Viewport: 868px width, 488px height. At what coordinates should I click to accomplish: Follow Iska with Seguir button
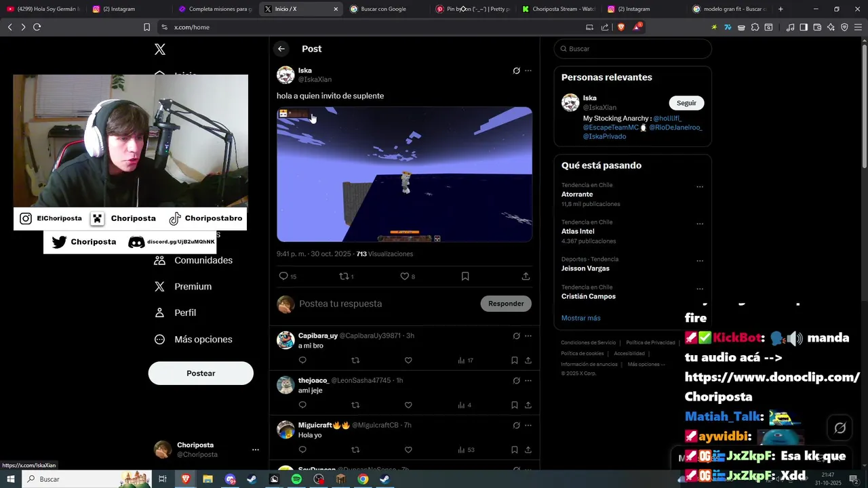(x=686, y=103)
